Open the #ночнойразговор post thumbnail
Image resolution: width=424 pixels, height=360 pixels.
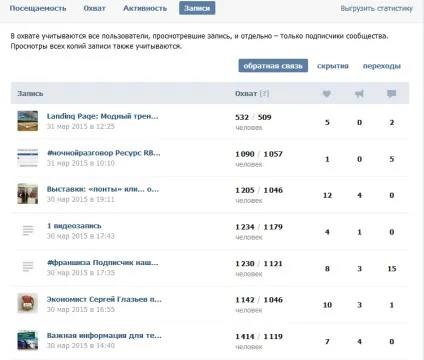(28, 158)
